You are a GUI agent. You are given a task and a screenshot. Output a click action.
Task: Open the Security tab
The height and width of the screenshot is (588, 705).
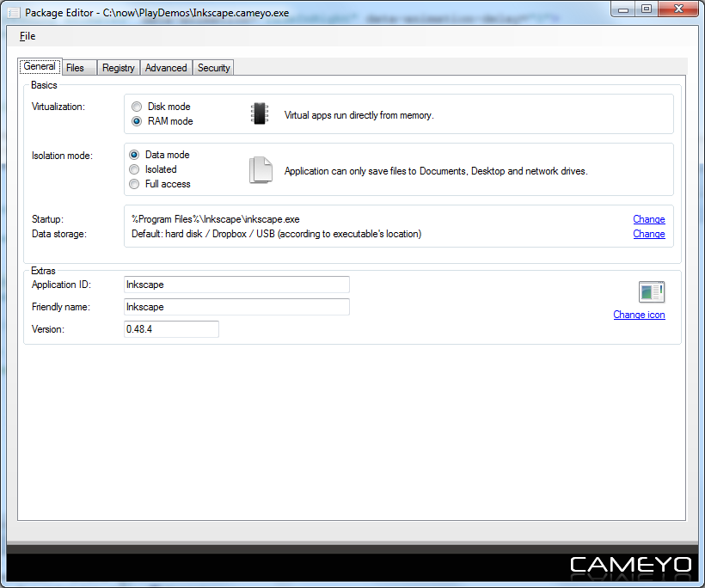(213, 68)
